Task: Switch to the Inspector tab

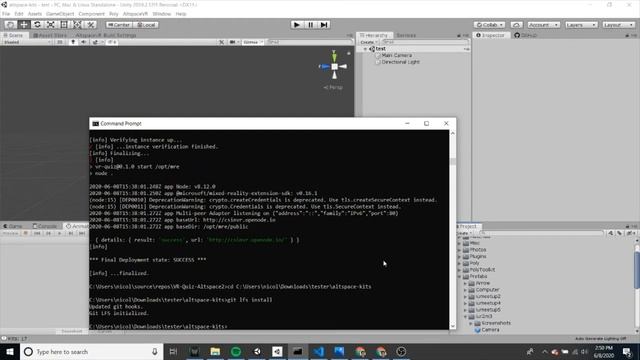Action: pos(490,36)
